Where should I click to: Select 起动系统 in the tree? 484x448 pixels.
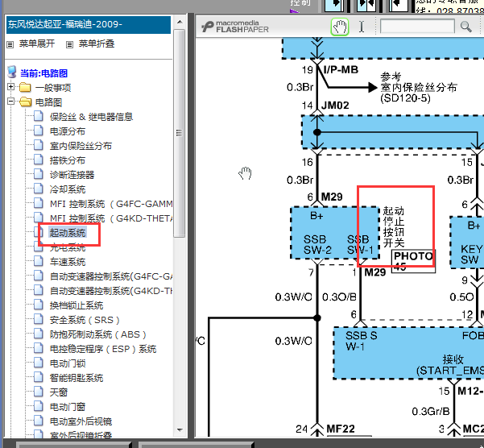coord(68,233)
